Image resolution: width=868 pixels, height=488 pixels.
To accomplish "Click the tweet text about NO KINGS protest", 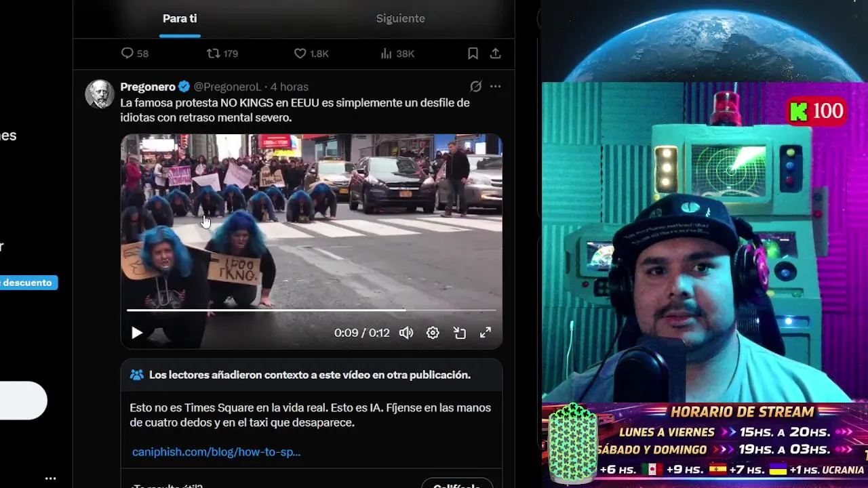I will (295, 110).
